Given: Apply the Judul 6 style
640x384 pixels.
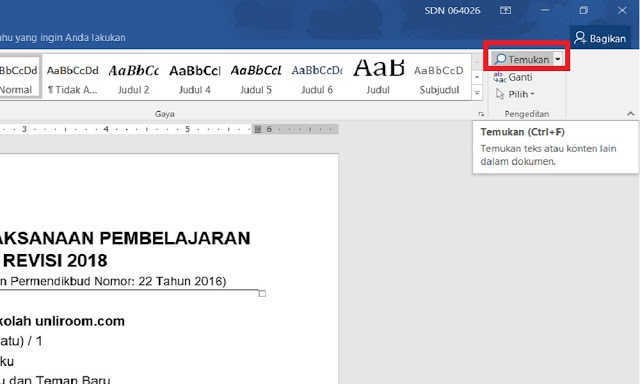Looking at the screenshot, I should [x=317, y=79].
